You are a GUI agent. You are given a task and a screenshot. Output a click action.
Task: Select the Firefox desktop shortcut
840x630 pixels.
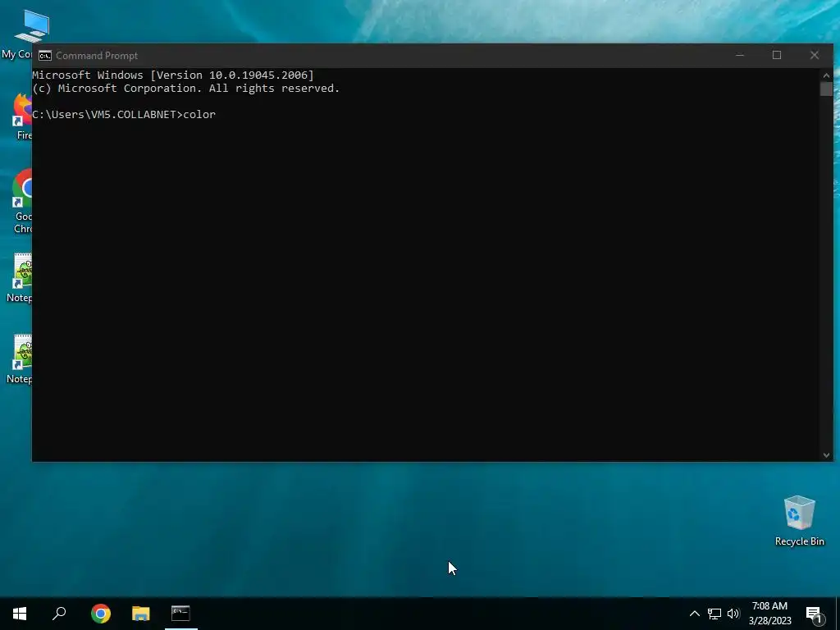(x=21, y=116)
